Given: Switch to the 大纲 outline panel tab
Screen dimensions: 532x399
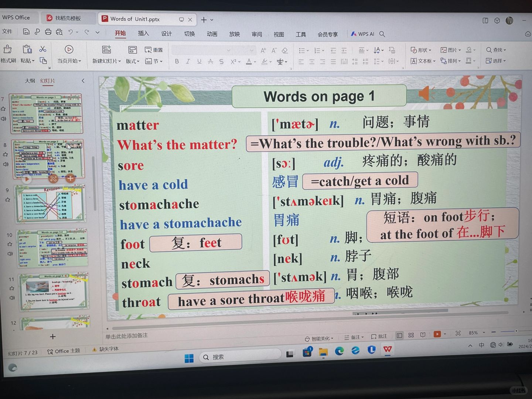Looking at the screenshot, I should (30, 81).
